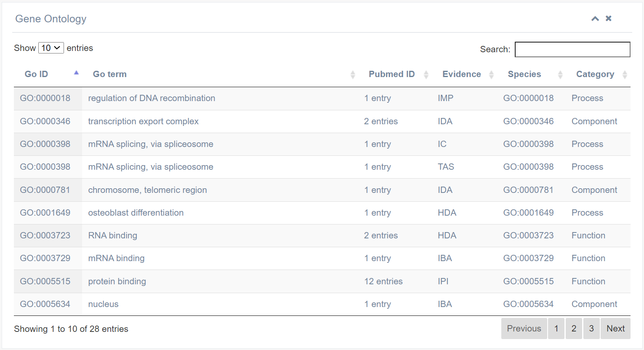Go to the Previous page
Viewport: 644px width, 350px height.
point(524,329)
